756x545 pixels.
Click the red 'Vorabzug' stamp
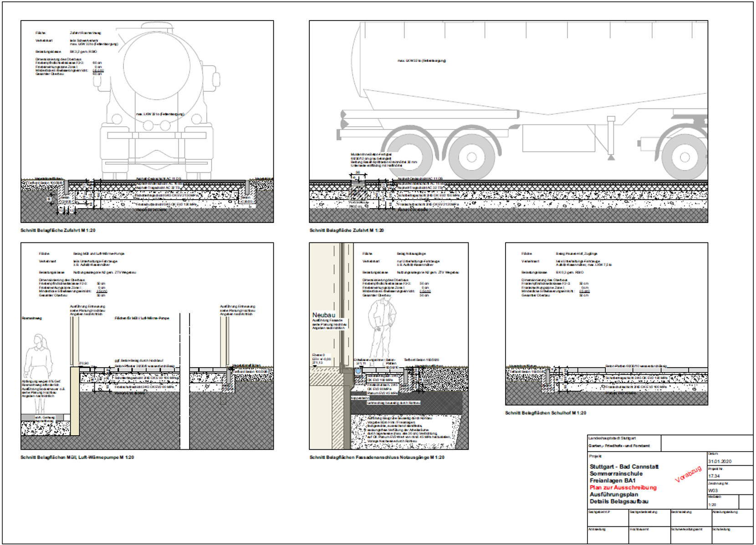(688, 474)
